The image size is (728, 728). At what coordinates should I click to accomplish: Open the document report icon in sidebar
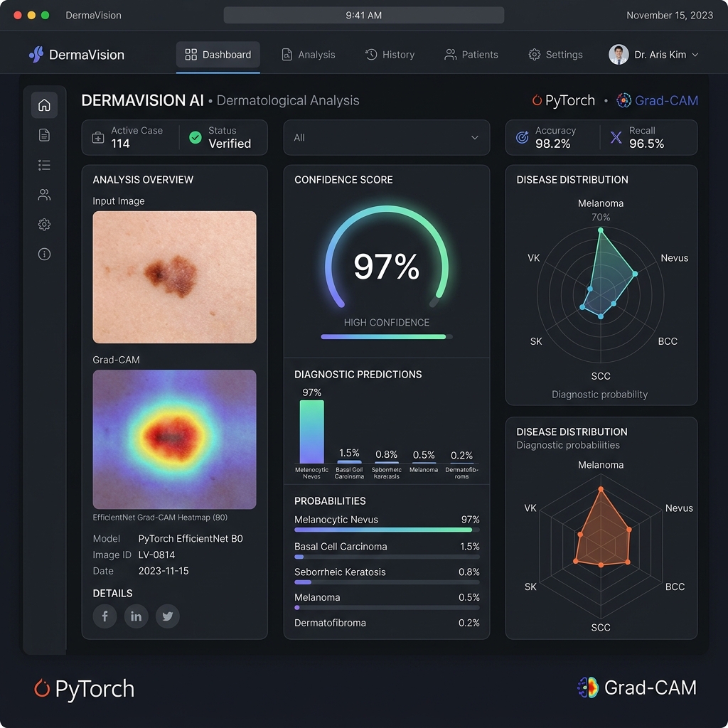pyautogui.click(x=44, y=135)
